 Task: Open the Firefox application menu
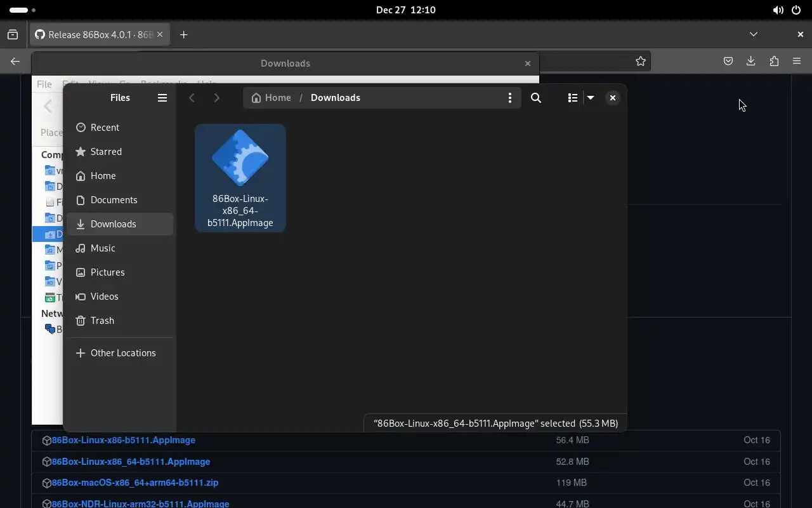coord(797,62)
